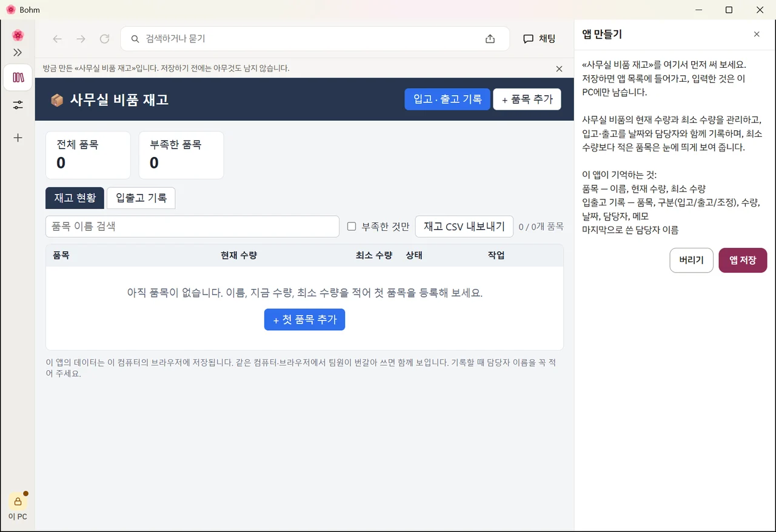Image resolution: width=776 pixels, height=532 pixels.
Task: Click the 상태 column header
Action: tap(414, 256)
